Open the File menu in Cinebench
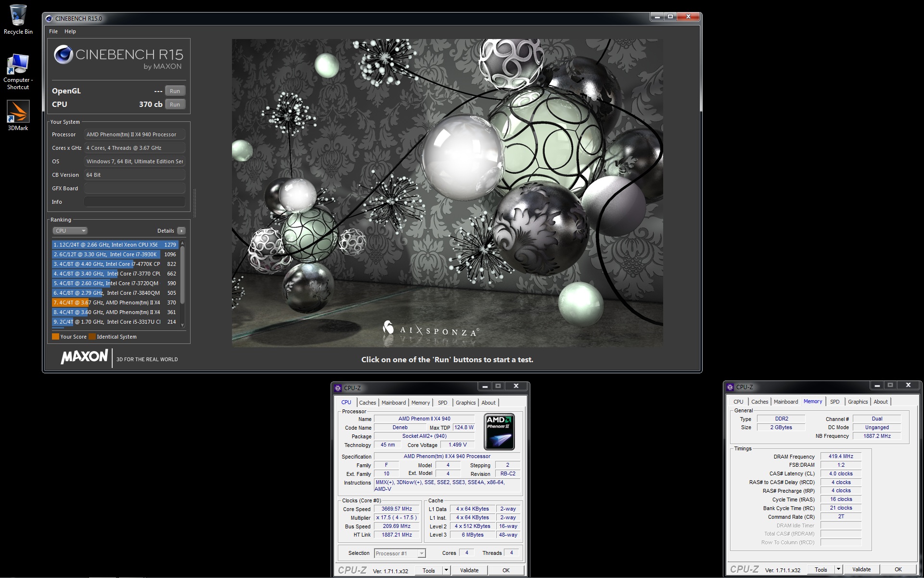The image size is (924, 578). click(53, 31)
